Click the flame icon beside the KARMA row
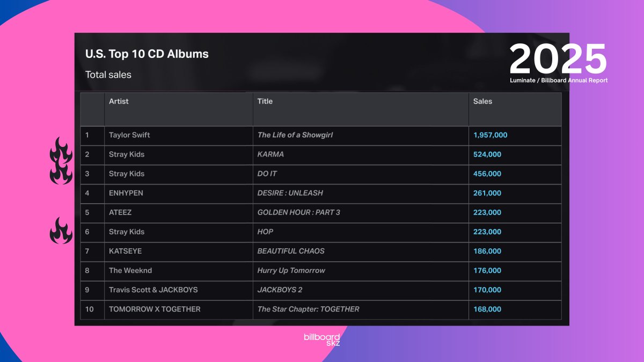This screenshot has width=644, height=362. [61, 151]
